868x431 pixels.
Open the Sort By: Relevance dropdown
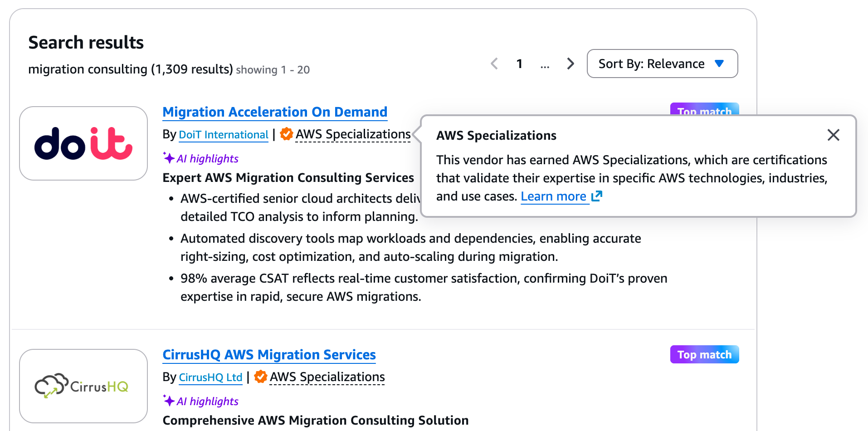tap(662, 64)
